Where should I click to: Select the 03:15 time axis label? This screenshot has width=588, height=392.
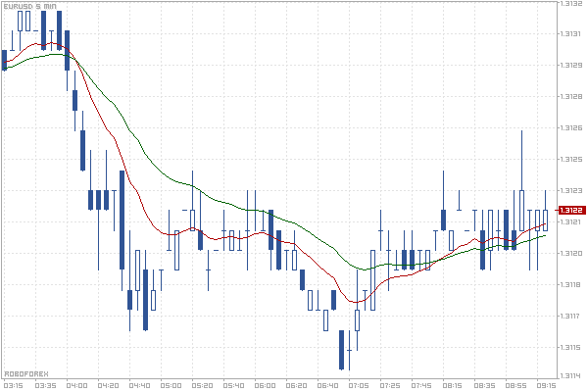point(14,385)
